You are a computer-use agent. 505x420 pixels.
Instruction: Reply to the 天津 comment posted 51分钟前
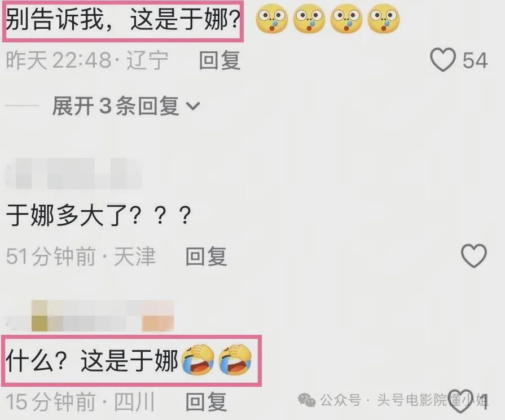[x=206, y=257]
